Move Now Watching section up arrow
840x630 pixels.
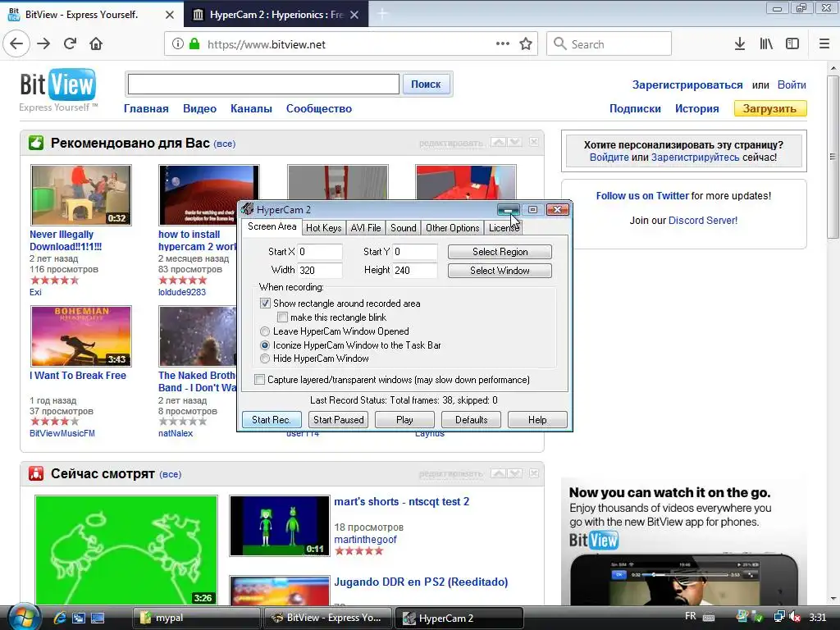point(498,473)
